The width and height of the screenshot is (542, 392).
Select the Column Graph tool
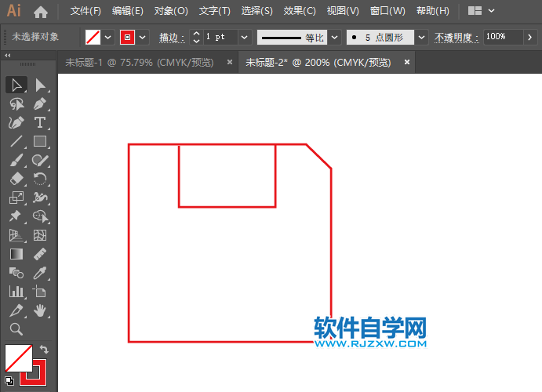pyautogui.click(x=16, y=292)
